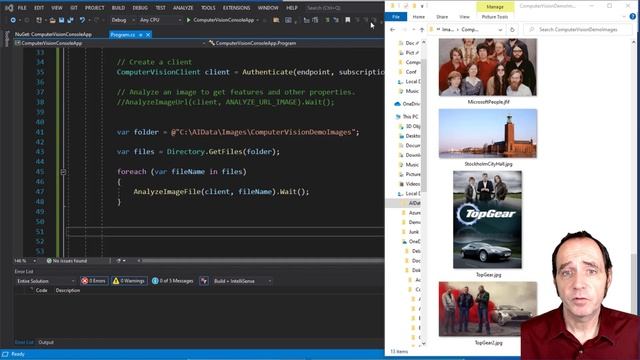Open the WINDOW menu

pyautogui.click(x=268, y=8)
